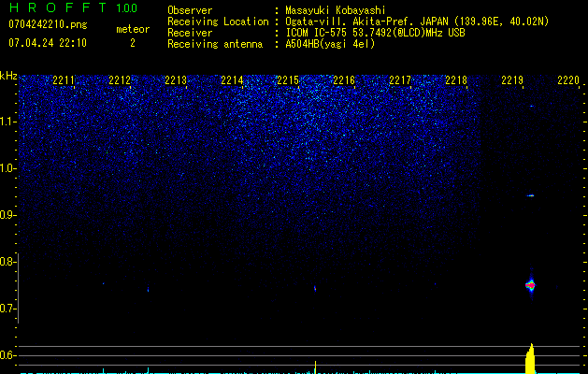Image resolution: width=588 pixels, height=374 pixels.
Task: Click time marker 2213
Action: pyautogui.click(x=176, y=80)
